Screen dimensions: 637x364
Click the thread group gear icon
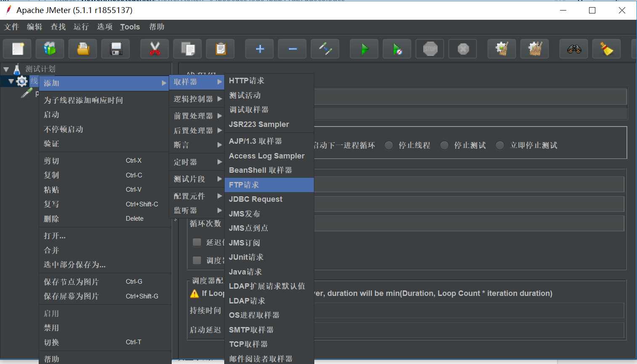22,81
